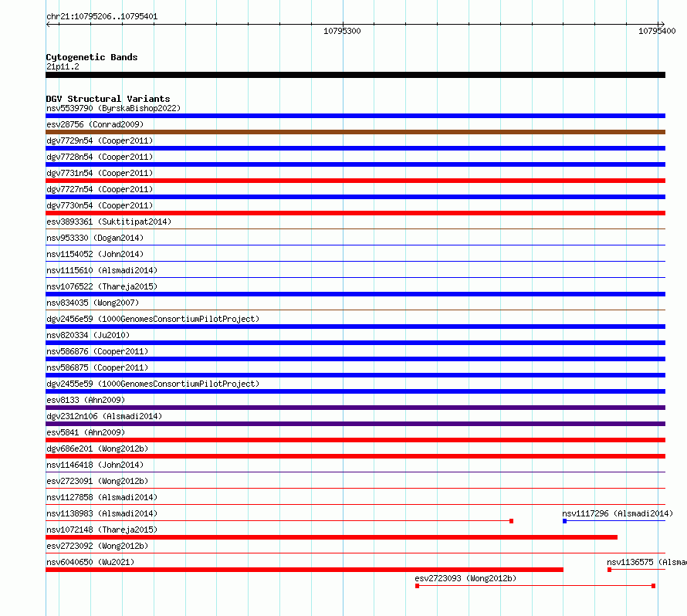Click the red esv2723093 feature line
Screen dimensions: 687x616
click(536, 586)
